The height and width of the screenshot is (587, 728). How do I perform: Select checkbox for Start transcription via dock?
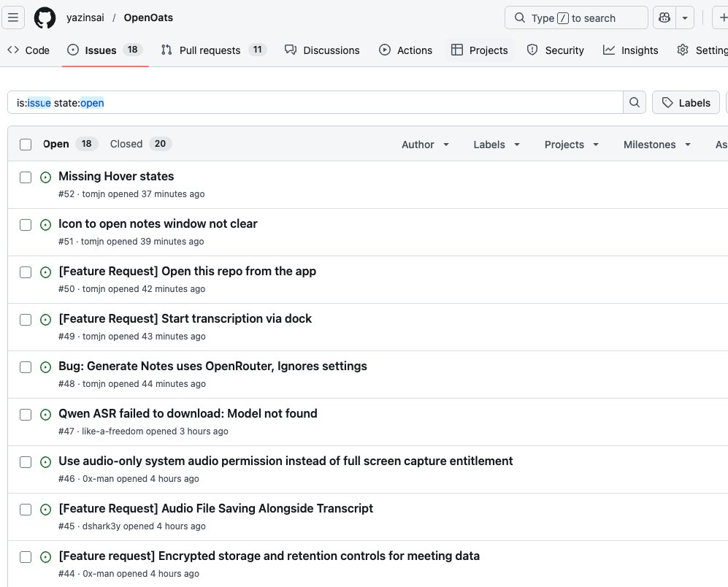click(x=26, y=320)
